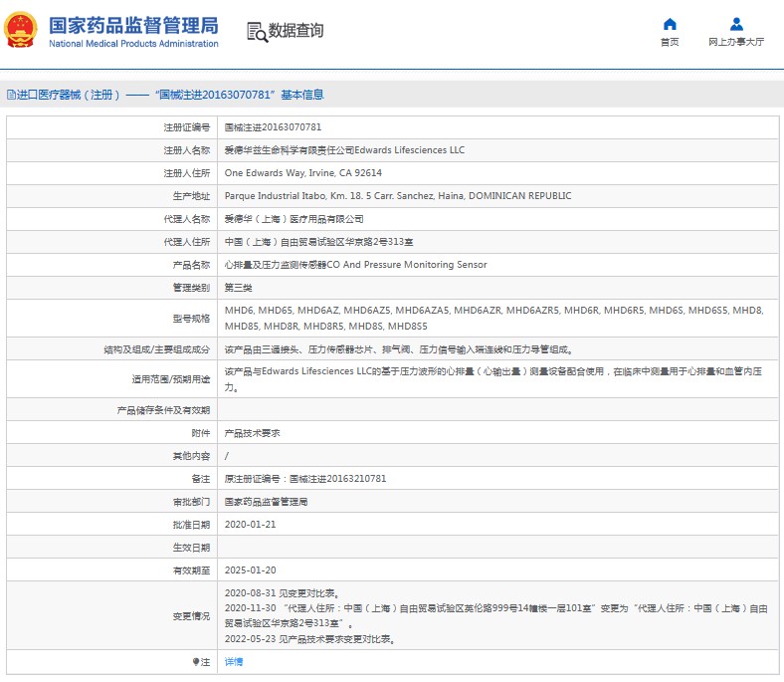Click change entry dated 2020-11-30
This screenshot has height=682, width=784.
pos(496,615)
